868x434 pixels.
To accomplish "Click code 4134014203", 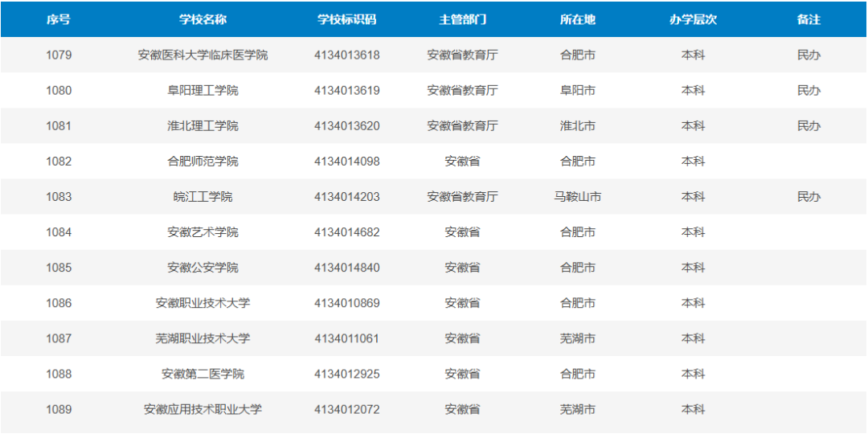I will pyautogui.click(x=346, y=197).
